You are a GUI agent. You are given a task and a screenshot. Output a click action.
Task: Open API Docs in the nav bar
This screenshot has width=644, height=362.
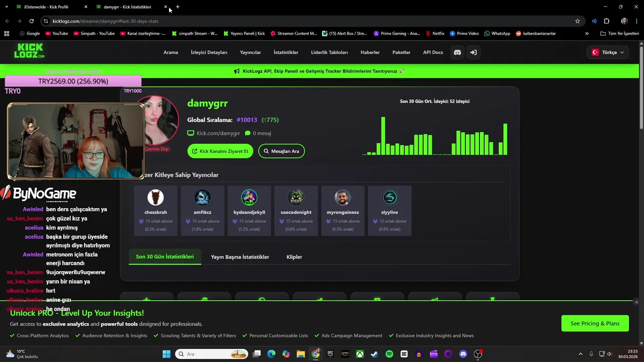coord(433,52)
